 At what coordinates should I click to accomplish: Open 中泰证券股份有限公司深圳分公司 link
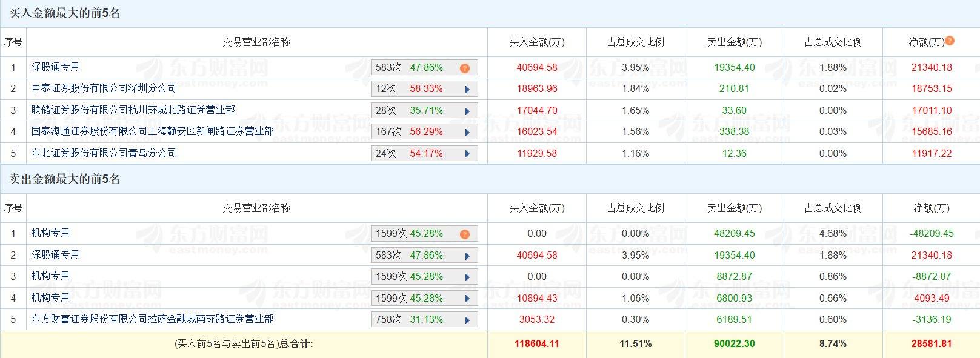coord(104,88)
